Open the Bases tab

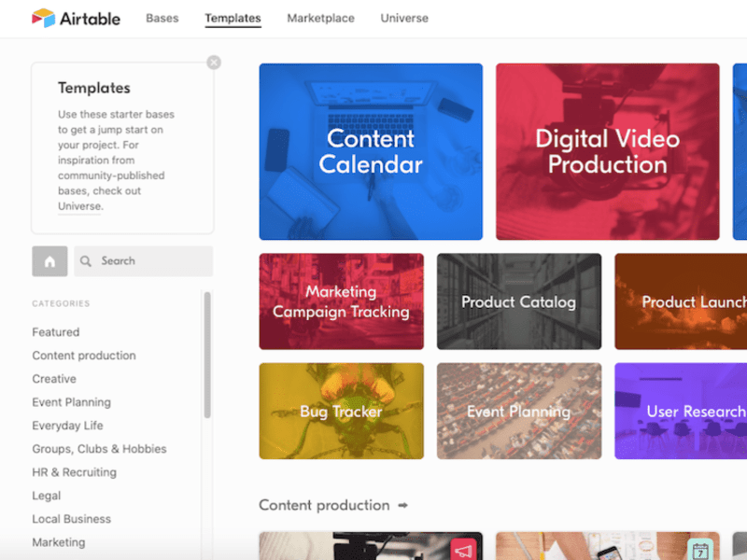[162, 18]
